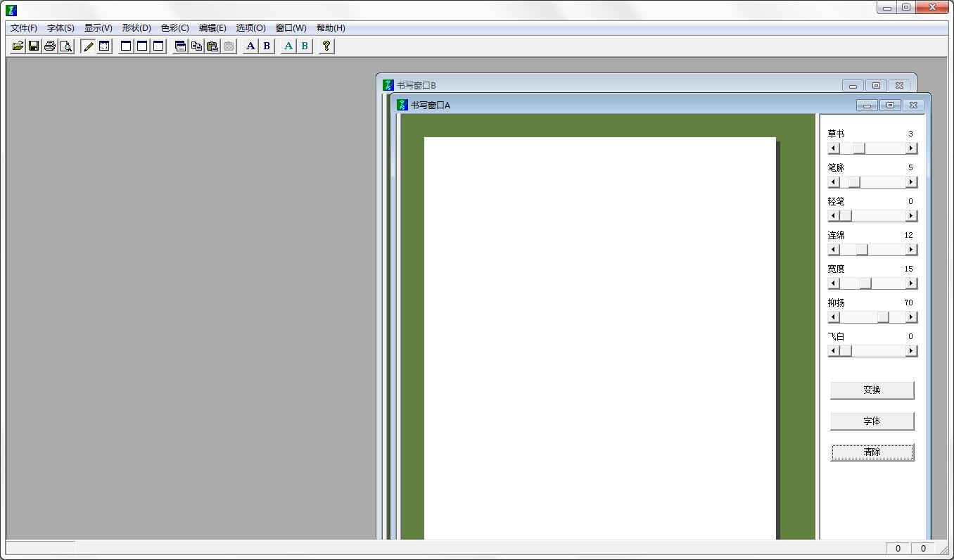Open the 窗口(W) menu

[x=291, y=28]
